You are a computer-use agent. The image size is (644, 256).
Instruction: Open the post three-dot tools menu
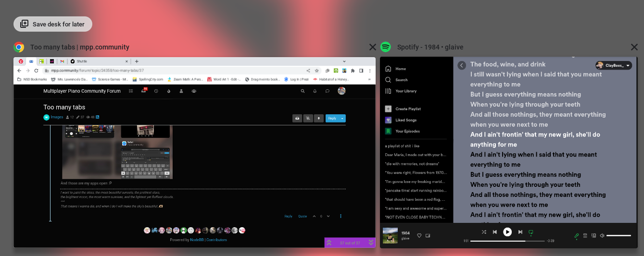pyautogui.click(x=341, y=216)
